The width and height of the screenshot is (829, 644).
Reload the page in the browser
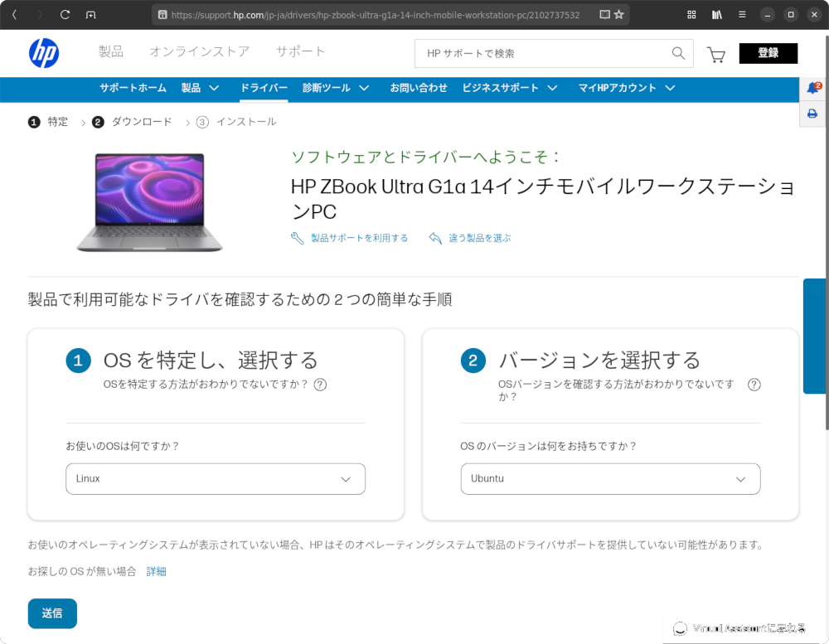click(x=65, y=14)
